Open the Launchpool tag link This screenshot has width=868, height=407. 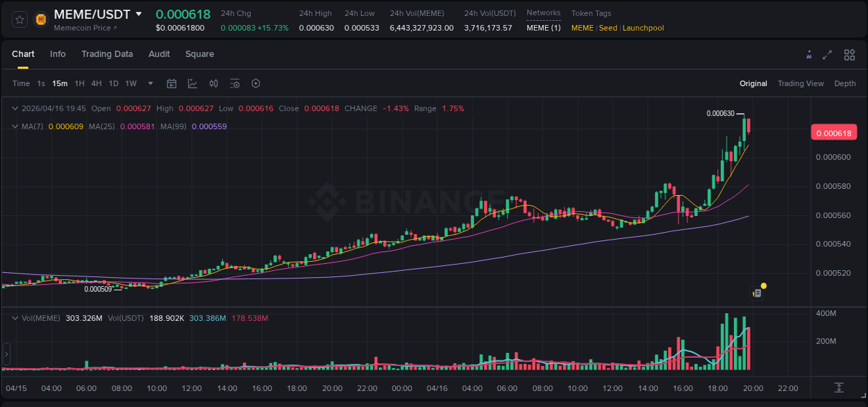(x=642, y=28)
